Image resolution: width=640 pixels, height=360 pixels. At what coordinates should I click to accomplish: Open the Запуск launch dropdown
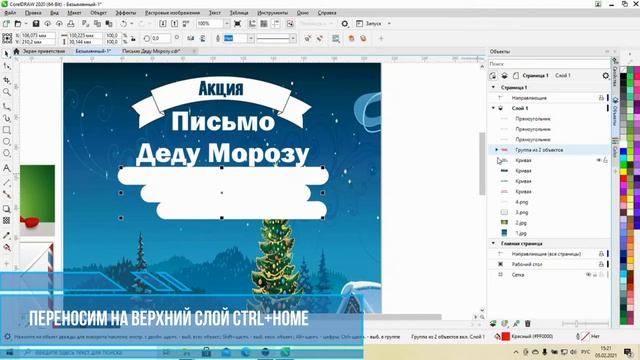pyautogui.click(x=389, y=24)
